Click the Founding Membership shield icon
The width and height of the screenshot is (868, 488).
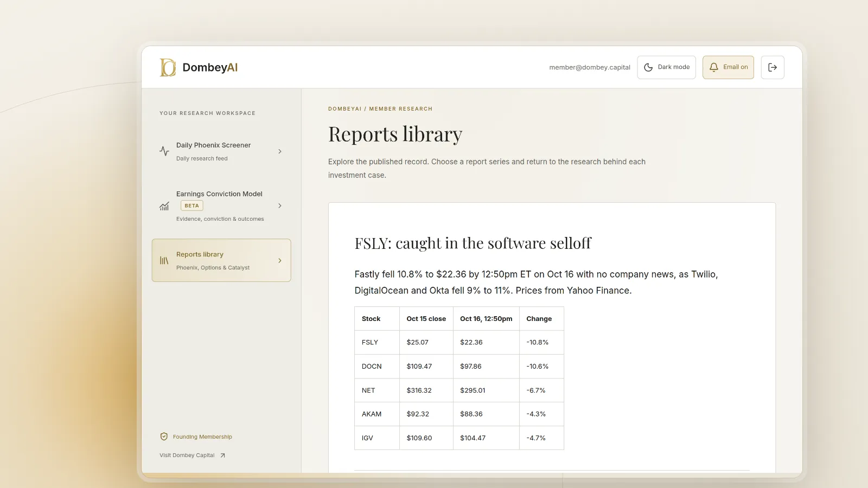[164, 436]
